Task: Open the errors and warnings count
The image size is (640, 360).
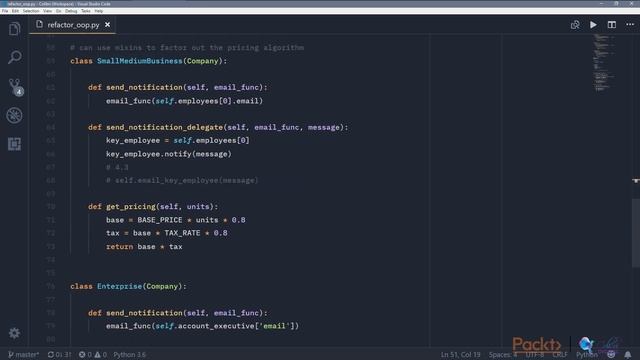Action: point(93,355)
